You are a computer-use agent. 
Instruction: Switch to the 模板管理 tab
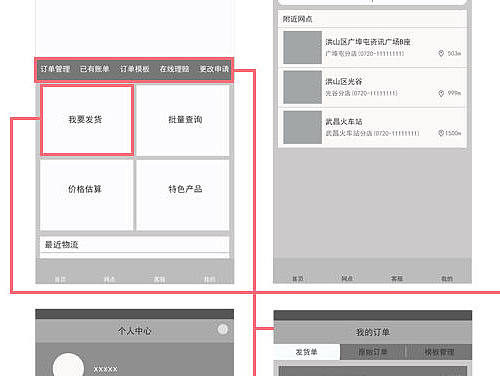pos(439,352)
